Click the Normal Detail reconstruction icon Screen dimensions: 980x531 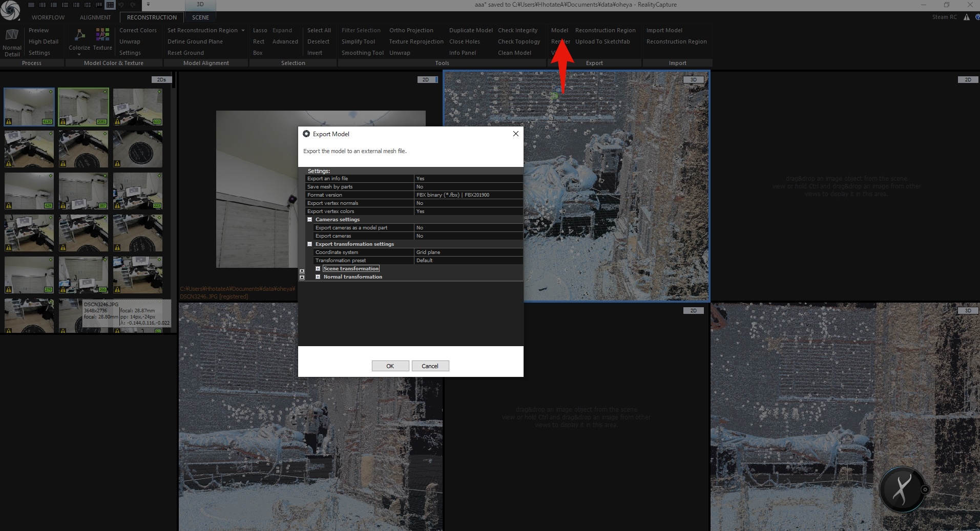(x=12, y=41)
